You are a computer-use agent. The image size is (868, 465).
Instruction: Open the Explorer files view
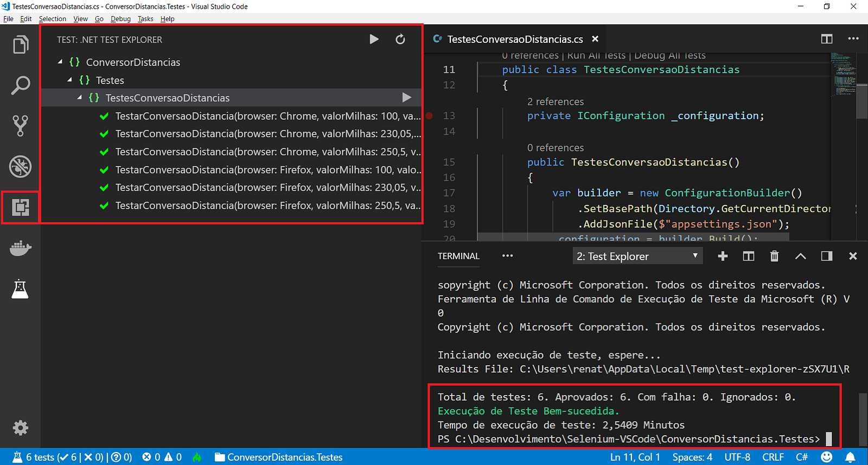coord(20,44)
